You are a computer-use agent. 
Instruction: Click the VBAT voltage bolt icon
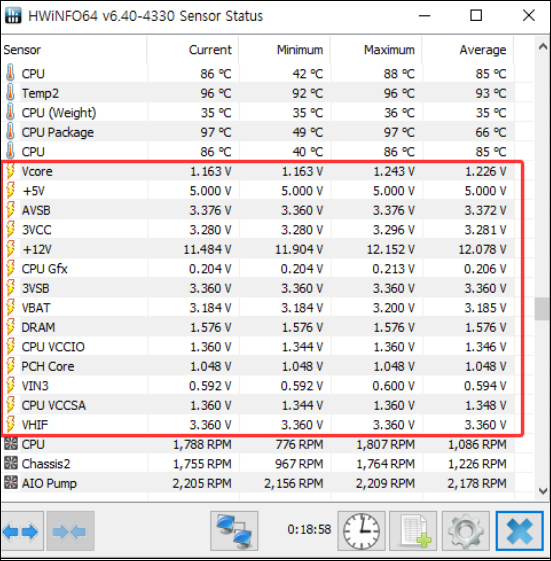pyautogui.click(x=11, y=308)
